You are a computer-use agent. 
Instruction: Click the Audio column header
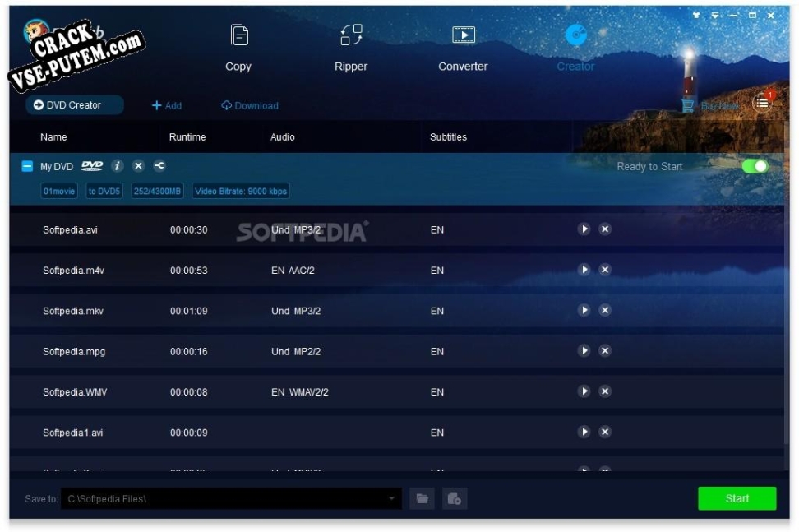[x=282, y=137]
